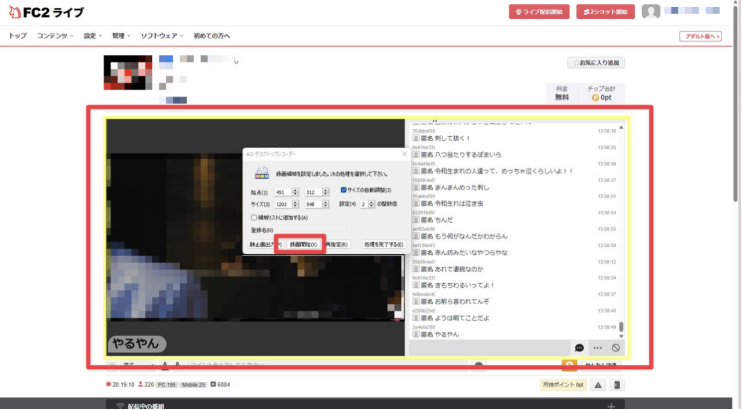
Task: Click the AG Desktop Recorder app icon
Action: [261, 172]
